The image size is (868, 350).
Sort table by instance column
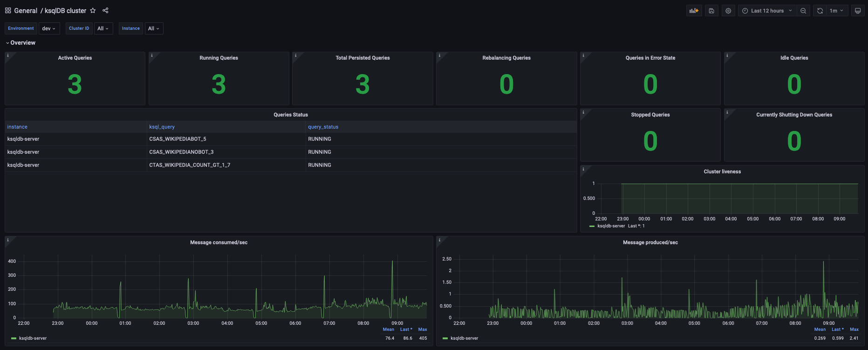coord(17,127)
